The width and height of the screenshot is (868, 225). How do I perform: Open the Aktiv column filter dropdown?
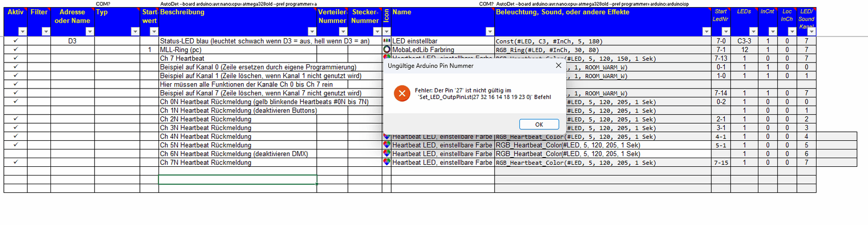(x=22, y=32)
